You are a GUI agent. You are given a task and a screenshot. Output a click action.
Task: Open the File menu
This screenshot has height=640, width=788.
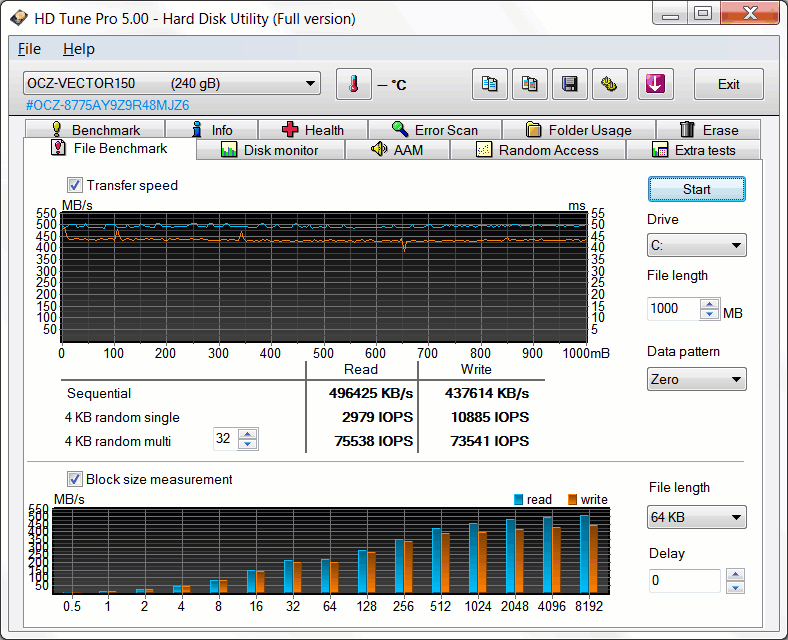pos(29,49)
